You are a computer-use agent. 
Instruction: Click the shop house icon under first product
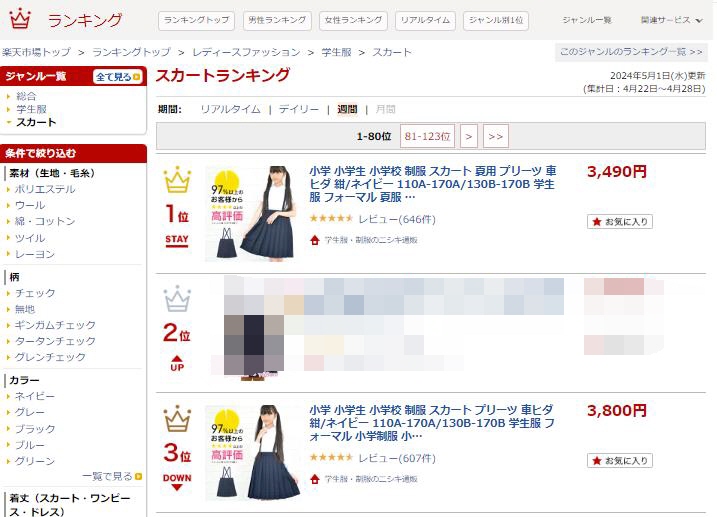[315, 240]
